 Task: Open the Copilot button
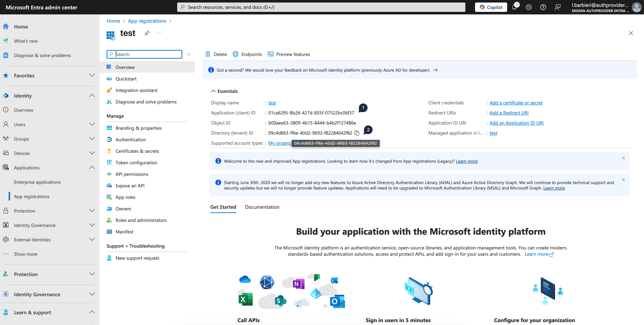point(491,7)
